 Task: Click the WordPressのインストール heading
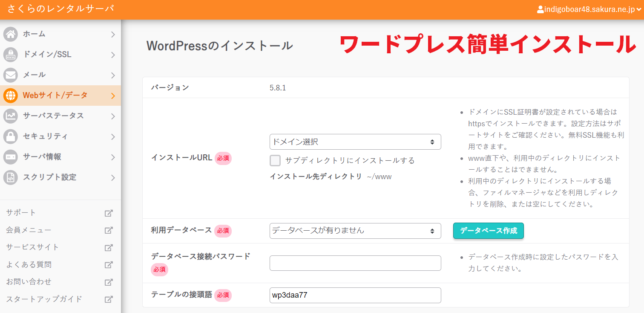click(x=219, y=45)
